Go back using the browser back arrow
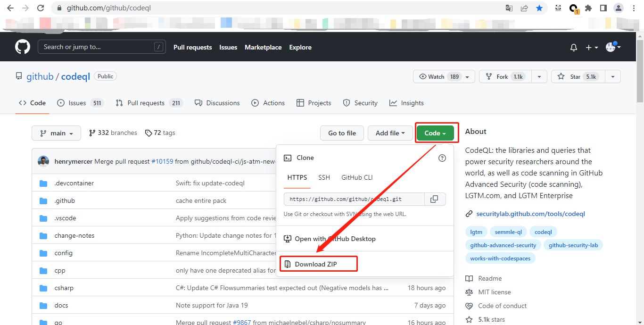Screen dimensions: 644x325 pos(10,8)
